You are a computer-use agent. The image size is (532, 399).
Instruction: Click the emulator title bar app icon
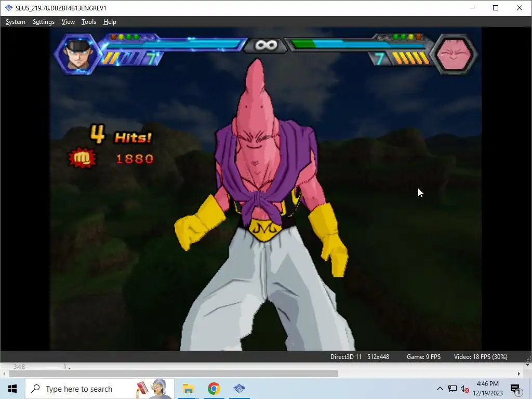(x=8, y=8)
